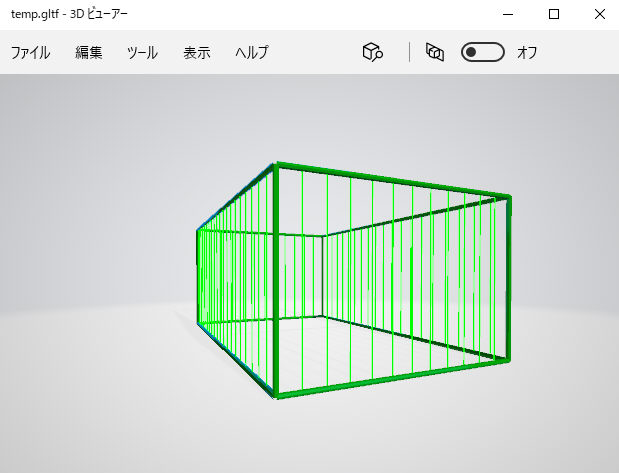Close the 3D ビューアー window
619x473 pixels.
[x=598, y=14]
